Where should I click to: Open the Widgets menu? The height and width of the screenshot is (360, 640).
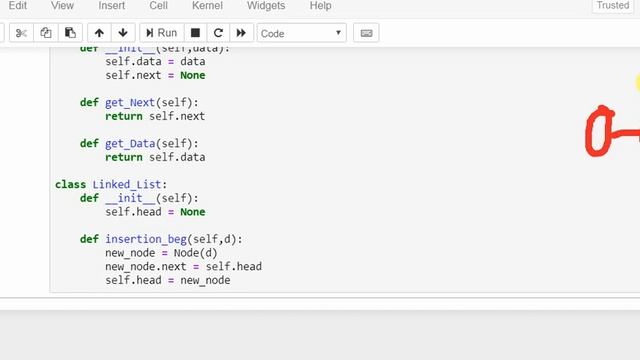[266, 6]
